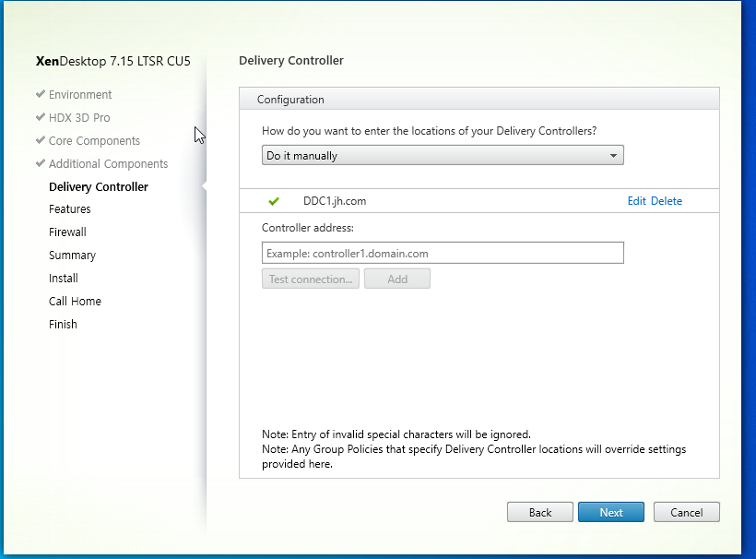The width and height of the screenshot is (756, 559).
Task: Go Back to previous wizard page
Action: pos(540,512)
